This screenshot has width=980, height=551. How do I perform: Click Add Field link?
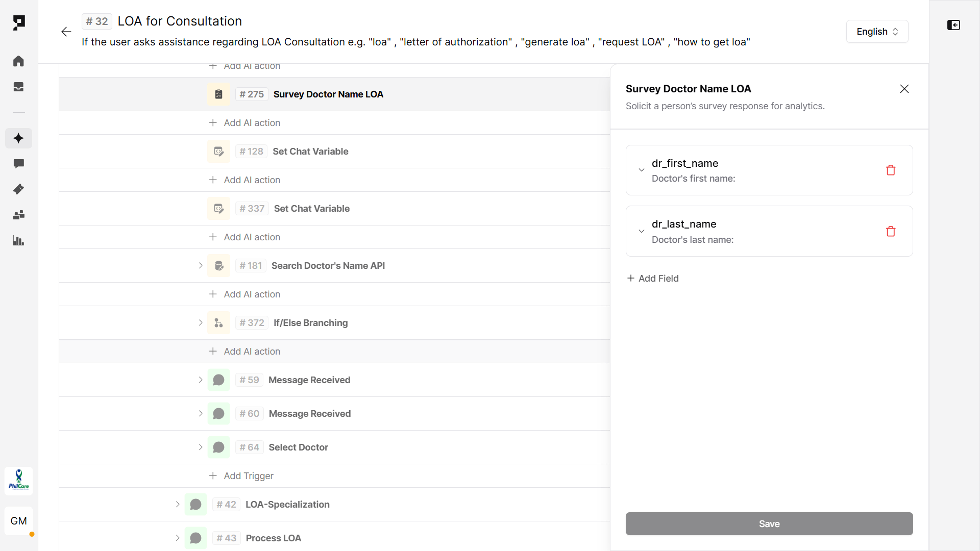pyautogui.click(x=653, y=279)
